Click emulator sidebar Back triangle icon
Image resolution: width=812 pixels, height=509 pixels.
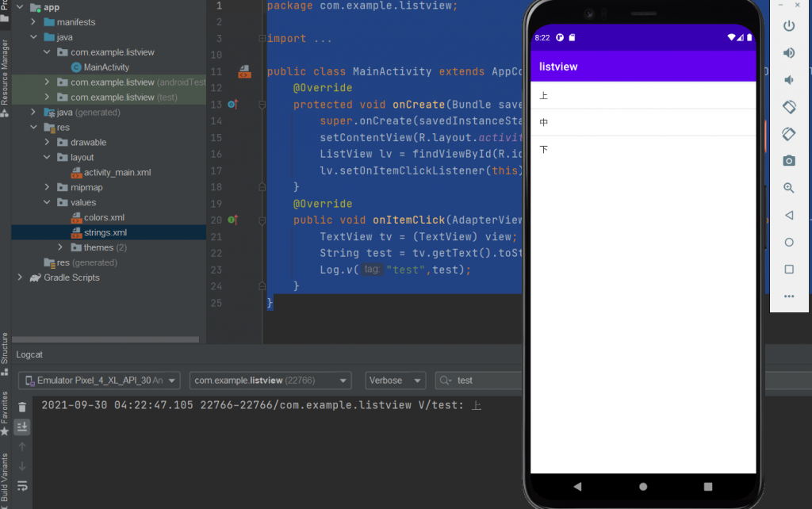coord(789,215)
